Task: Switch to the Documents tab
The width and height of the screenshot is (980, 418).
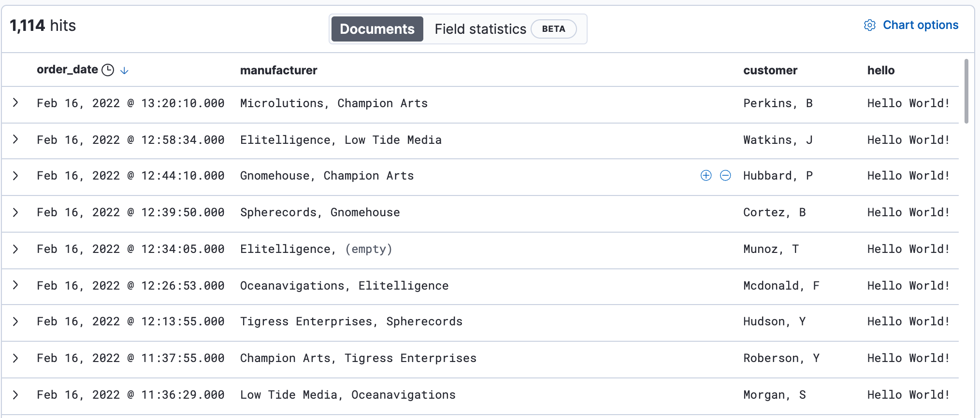Action: coord(377,29)
